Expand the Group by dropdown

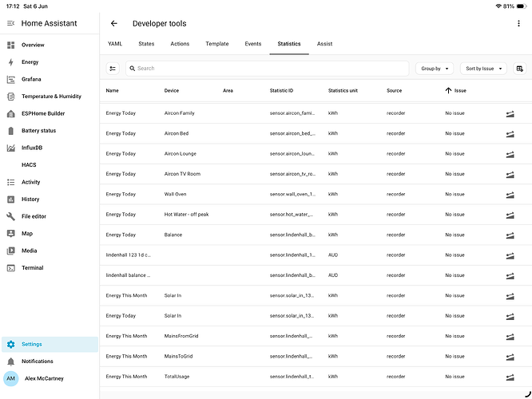(x=435, y=69)
